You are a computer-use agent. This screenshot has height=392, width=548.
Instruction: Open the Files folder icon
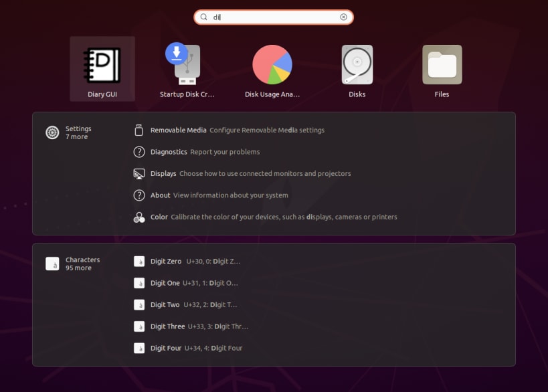coord(442,65)
